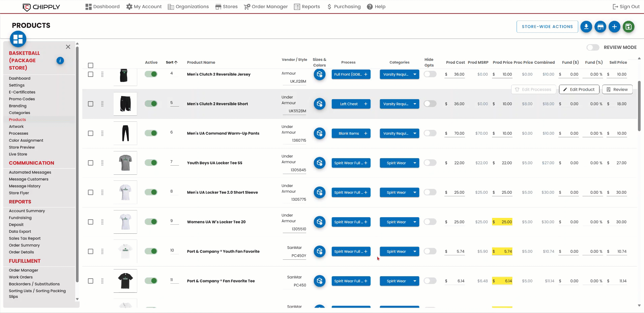This screenshot has height=313, width=644.
Task: Open Spirit Wear category dropdown for Port & Company Youth
Action: (415, 252)
